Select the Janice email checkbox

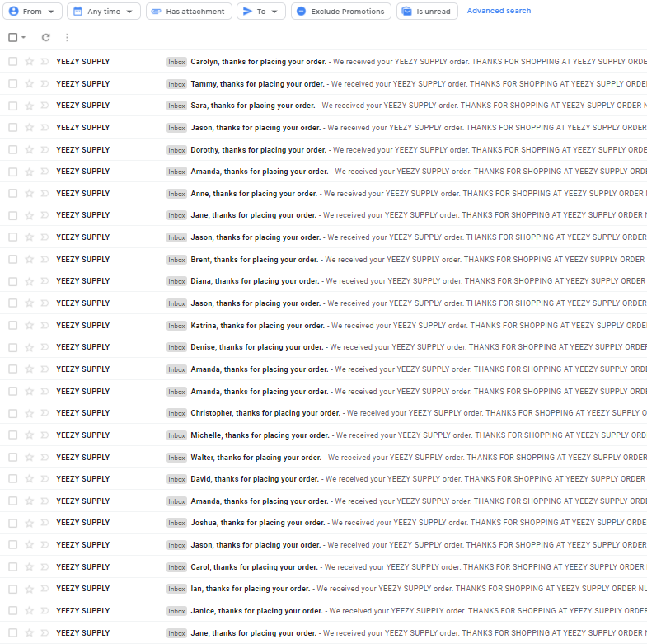coord(13,611)
